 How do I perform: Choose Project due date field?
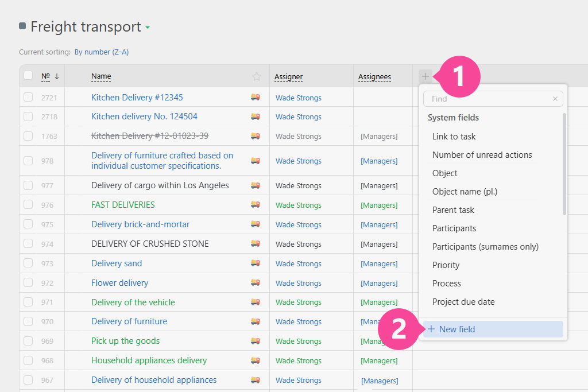463,302
